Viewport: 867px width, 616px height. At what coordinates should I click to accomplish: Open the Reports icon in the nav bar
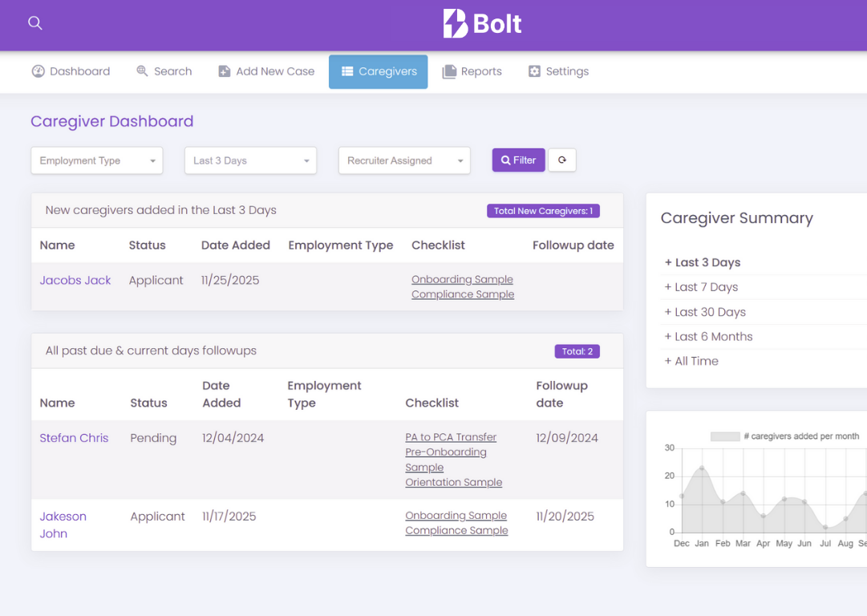450,71
